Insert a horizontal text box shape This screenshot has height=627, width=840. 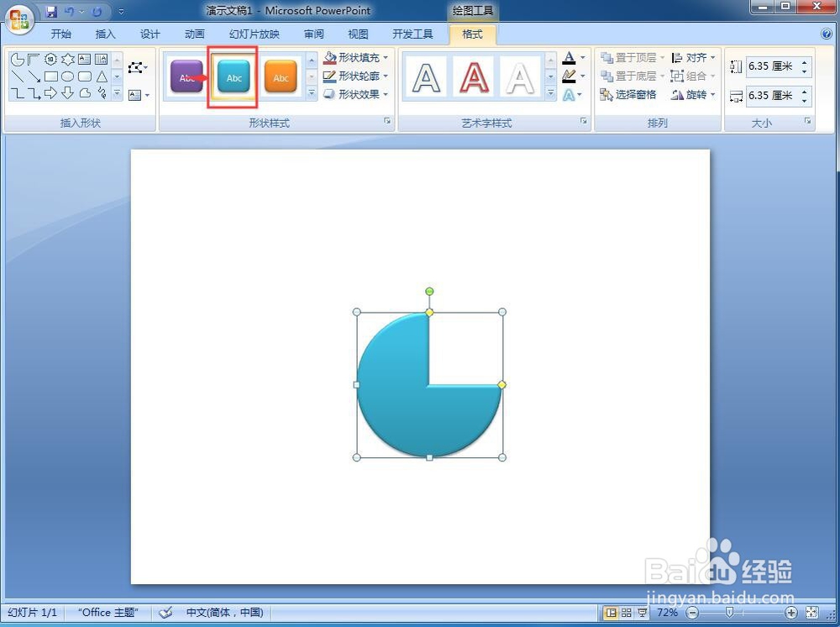pyautogui.click(x=84, y=59)
